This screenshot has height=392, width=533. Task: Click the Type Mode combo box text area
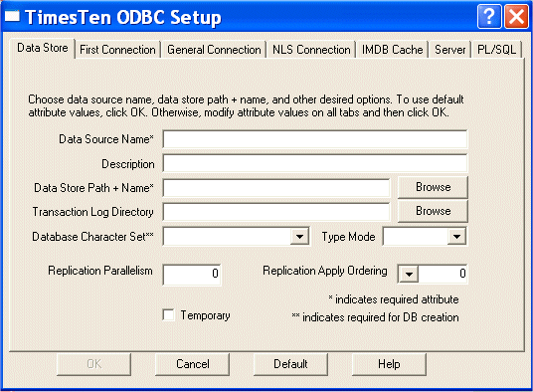pyautogui.click(x=416, y=236)
